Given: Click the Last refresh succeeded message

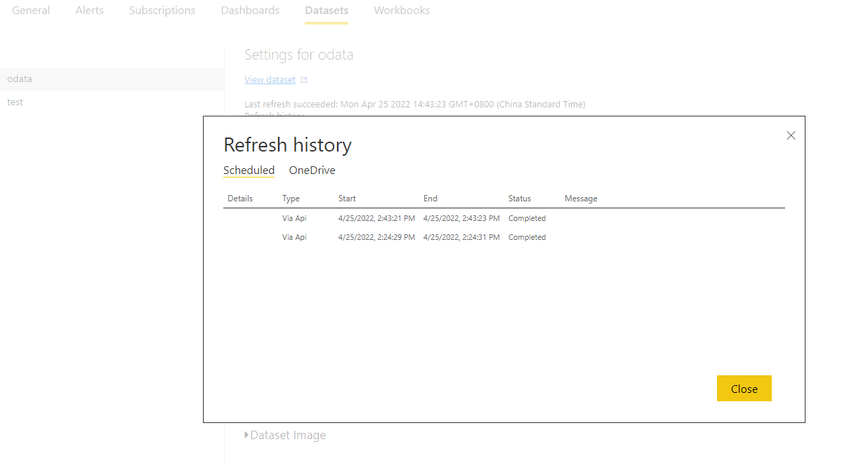Looking at the screenshot, I should coord(415,104).
